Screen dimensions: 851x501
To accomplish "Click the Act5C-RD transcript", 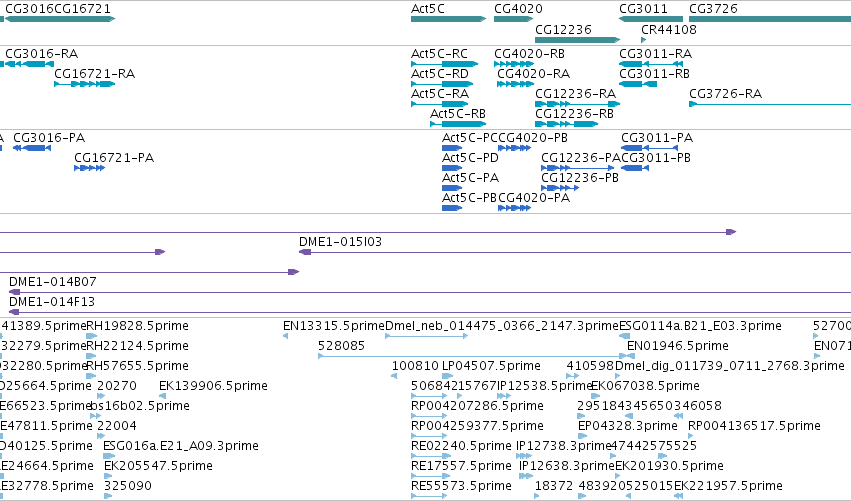I will [442, 84].
